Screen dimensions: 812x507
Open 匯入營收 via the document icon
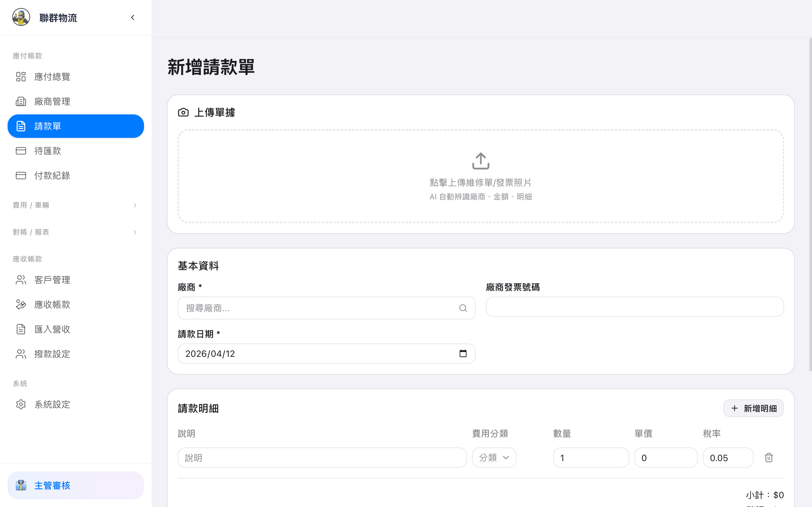click(21, 329)
